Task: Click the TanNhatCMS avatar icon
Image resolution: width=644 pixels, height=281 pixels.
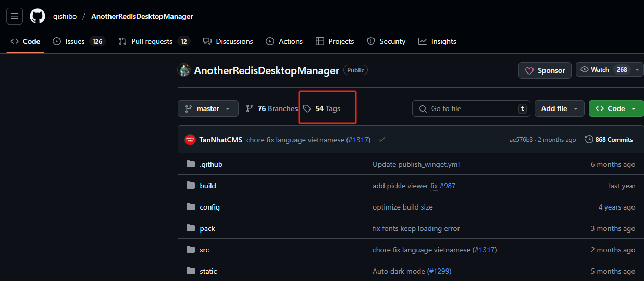Action: (190, 140)
